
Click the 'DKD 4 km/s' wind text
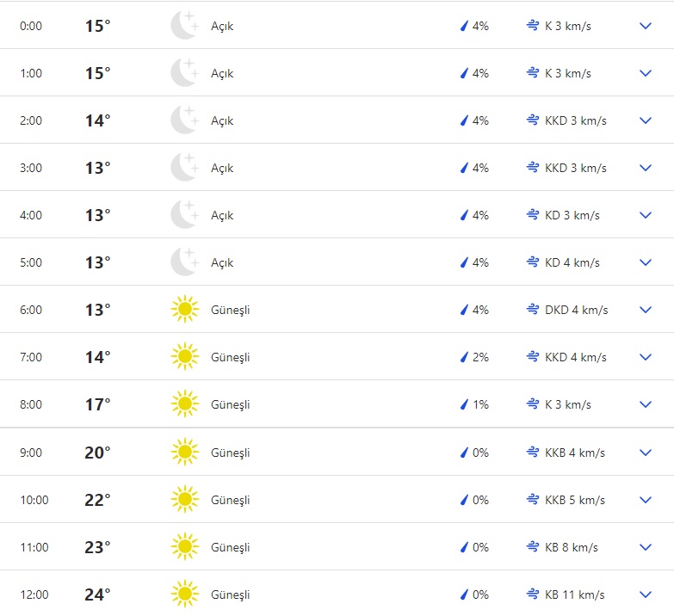577,310
